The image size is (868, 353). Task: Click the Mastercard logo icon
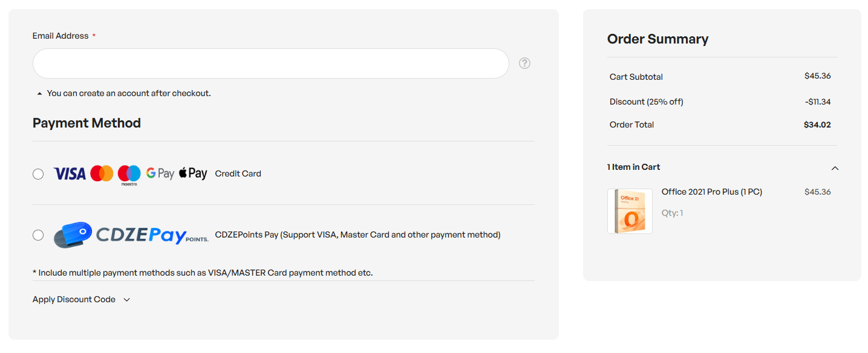pyautogui.click(x=102, y=174)
